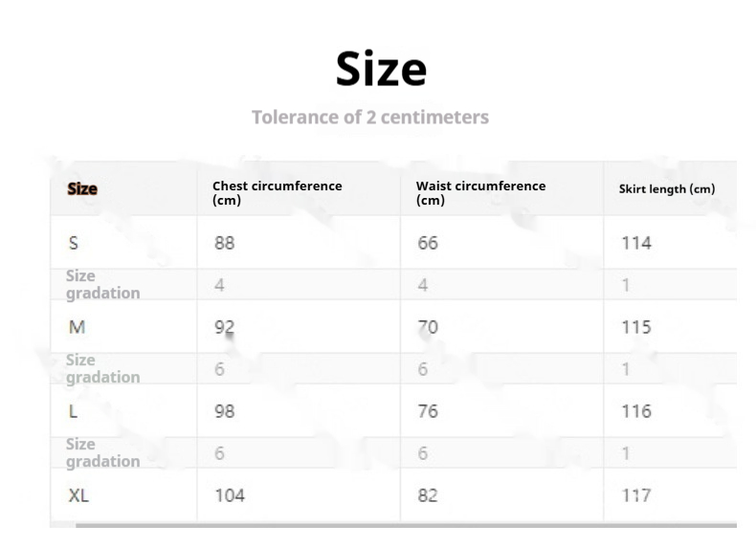This screenshot has height=547, width=756.
Task: Click the horizontal scrollbar beneath the table
Action: pyautogui.click(x=402, y=525)
